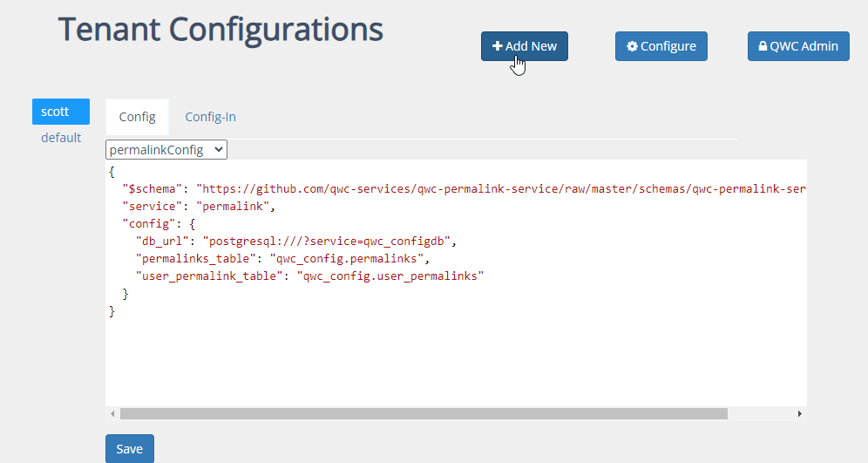The image size is (868, 463).
Task: Click the final closing brace in JSON
Action: point(112,311)
